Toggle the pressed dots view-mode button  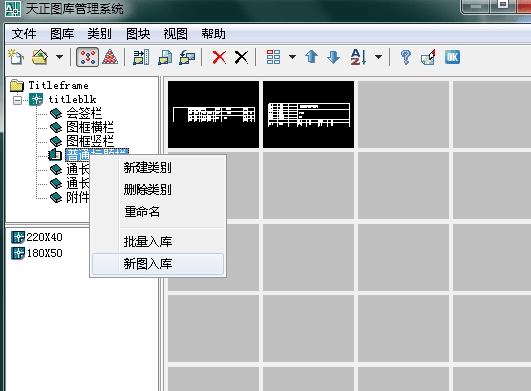(88, 57)
